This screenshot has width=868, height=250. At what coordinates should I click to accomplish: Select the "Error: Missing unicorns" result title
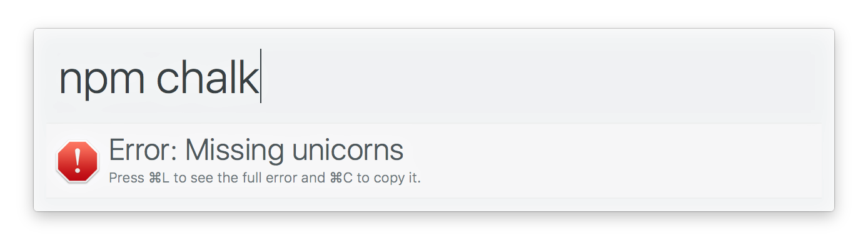tap(256, 150)
